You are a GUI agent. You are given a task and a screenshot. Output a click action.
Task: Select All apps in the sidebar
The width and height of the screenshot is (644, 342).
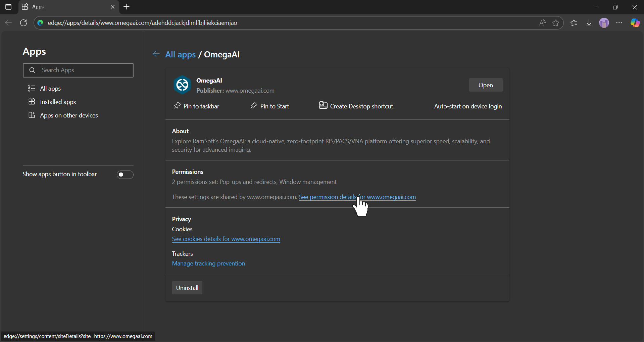click(50, 88)
